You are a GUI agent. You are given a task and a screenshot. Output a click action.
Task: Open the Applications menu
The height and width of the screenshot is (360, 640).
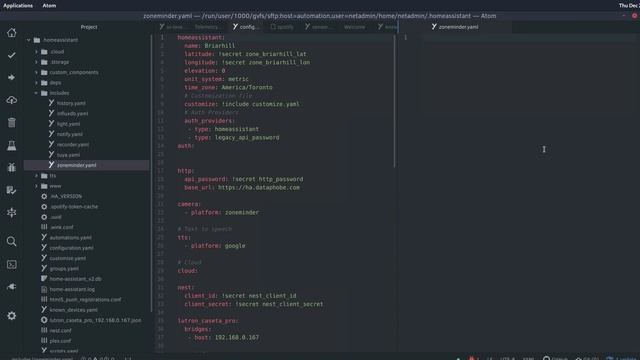18,5
